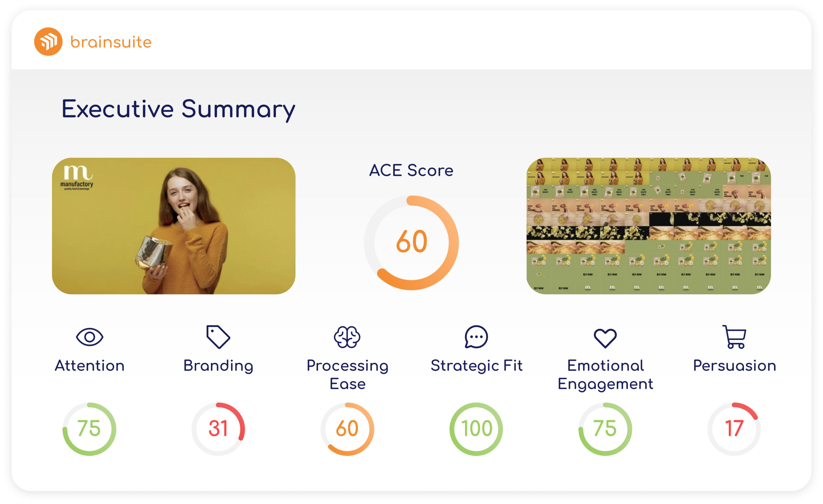The height and width of the screenshot is (504, 823).
Task: Select the Processing Ease 60 ring
Action: [x=347, y=429]
